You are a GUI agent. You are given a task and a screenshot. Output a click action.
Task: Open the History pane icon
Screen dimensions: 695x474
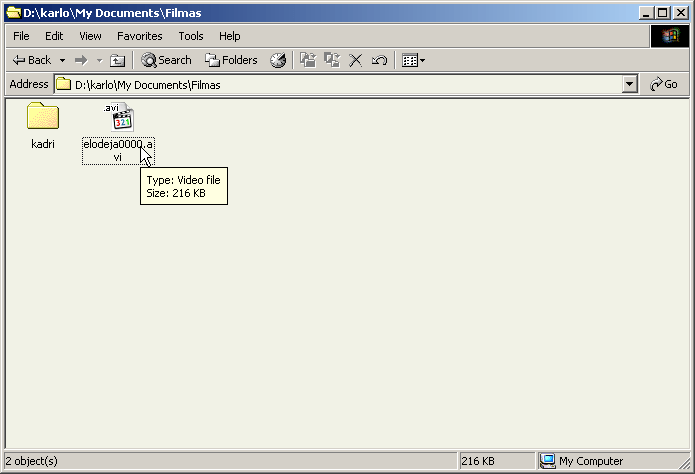coord(278,60)
